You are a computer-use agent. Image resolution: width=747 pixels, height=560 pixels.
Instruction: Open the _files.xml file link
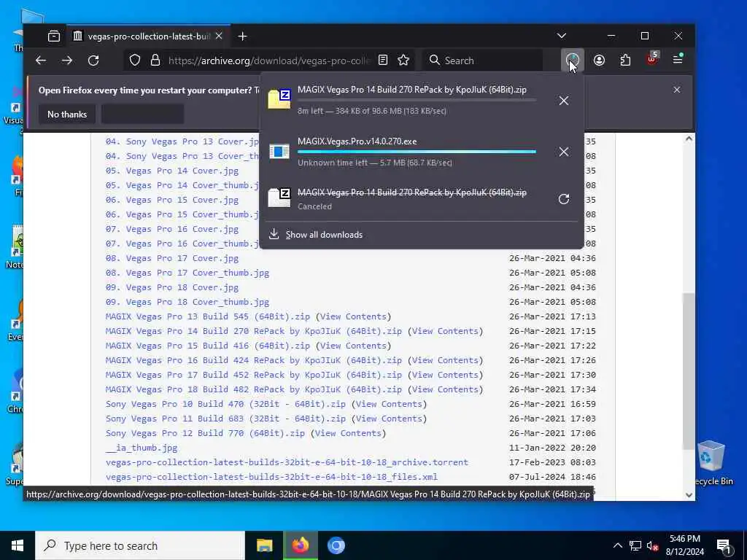[x=271, y=477]
